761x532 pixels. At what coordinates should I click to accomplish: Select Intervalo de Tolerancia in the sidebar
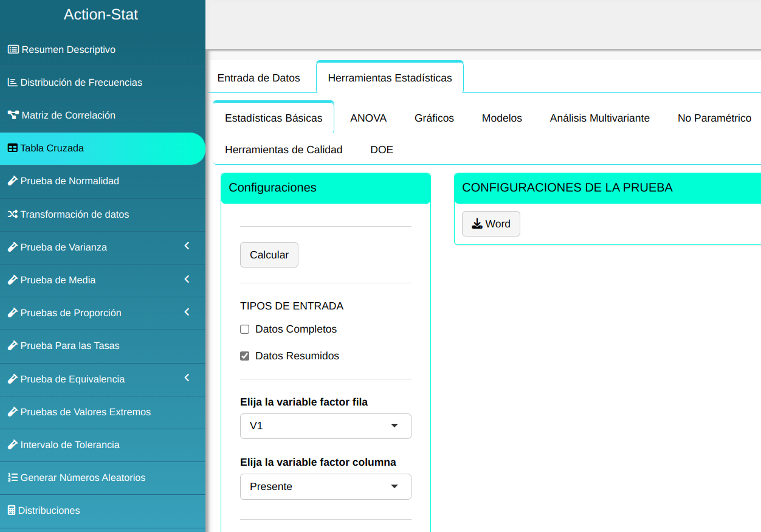coord(70,444)
